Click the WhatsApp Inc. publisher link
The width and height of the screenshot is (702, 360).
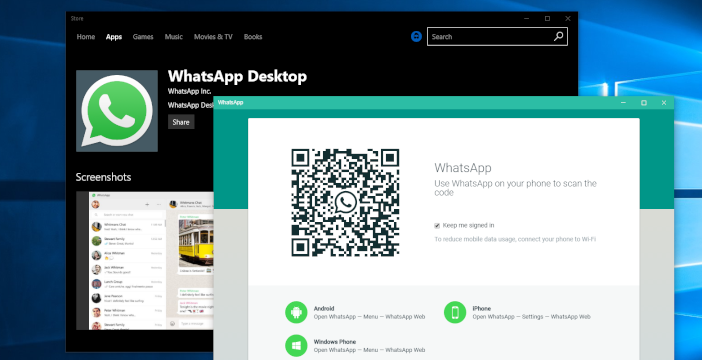pyautogui.click(x=189, y=91)
